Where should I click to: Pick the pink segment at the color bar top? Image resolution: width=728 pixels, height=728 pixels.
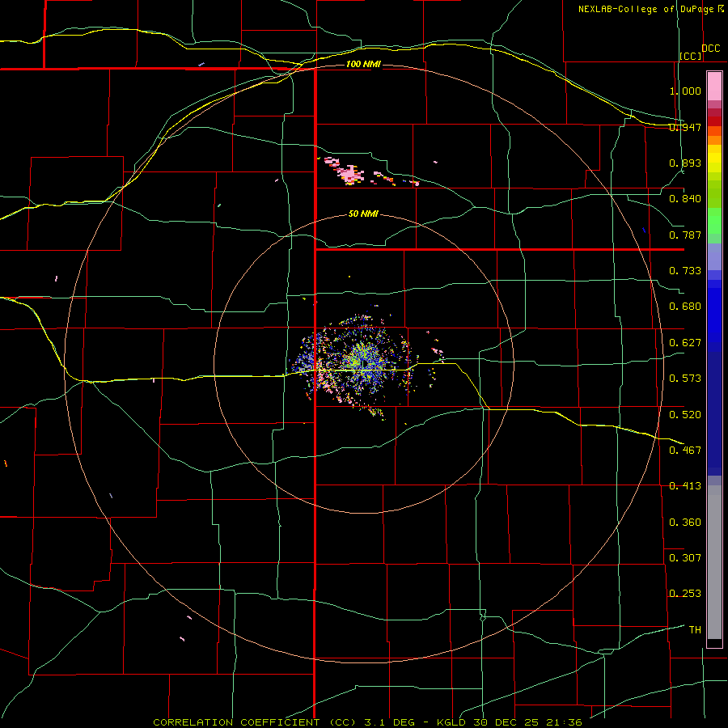click(714, 87)
